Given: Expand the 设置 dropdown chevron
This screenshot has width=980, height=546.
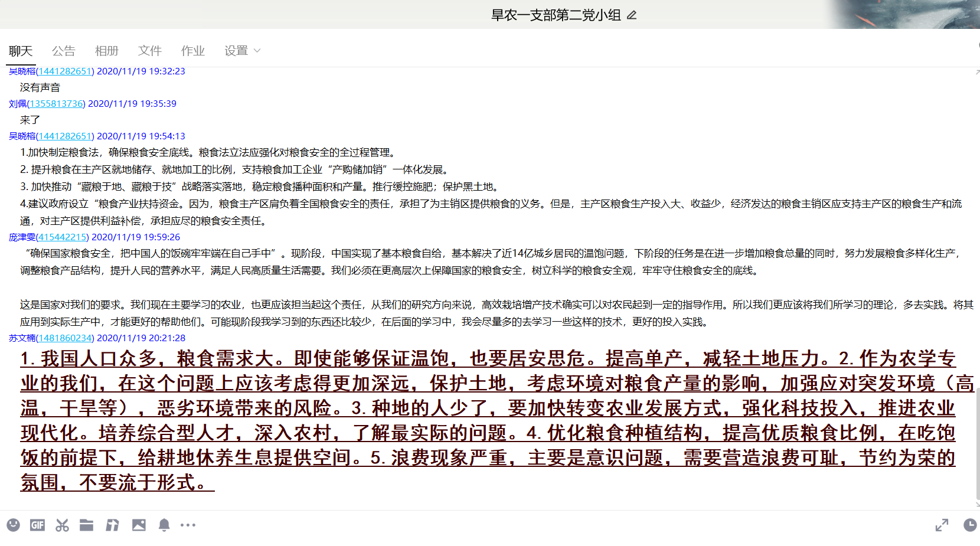Looking at the screenshot, I should click(257, 51).
